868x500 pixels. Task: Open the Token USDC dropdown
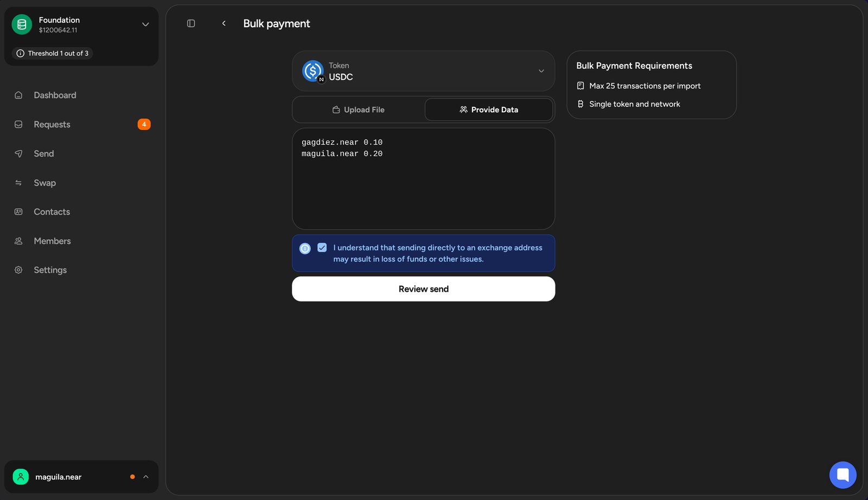tap(423, 71)
